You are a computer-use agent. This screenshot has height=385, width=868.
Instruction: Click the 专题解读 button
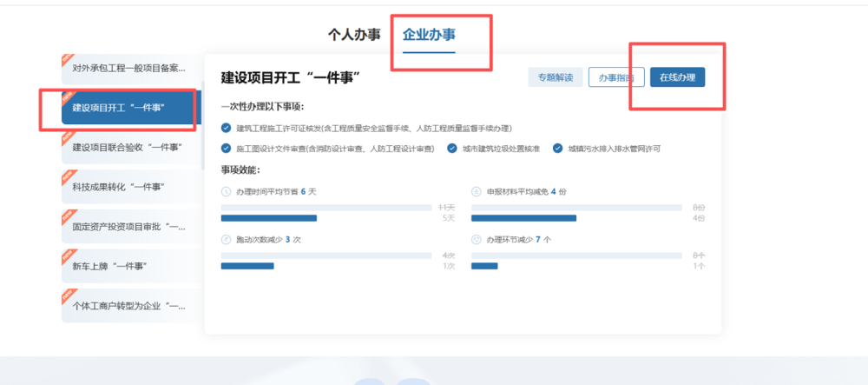[556, 77]
